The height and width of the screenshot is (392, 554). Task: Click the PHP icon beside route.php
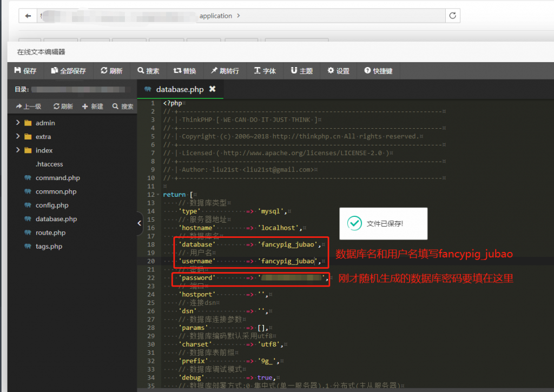coord(28,232)
